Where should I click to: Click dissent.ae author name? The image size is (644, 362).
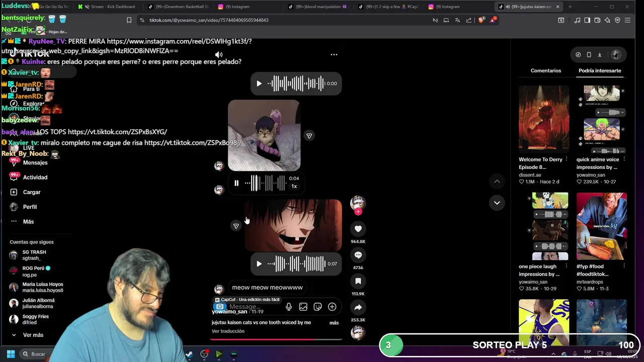[530, 175]
